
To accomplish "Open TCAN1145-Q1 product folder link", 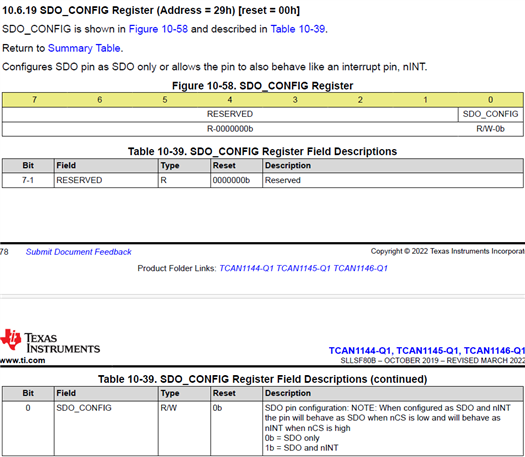I will (x=303, y=268).
